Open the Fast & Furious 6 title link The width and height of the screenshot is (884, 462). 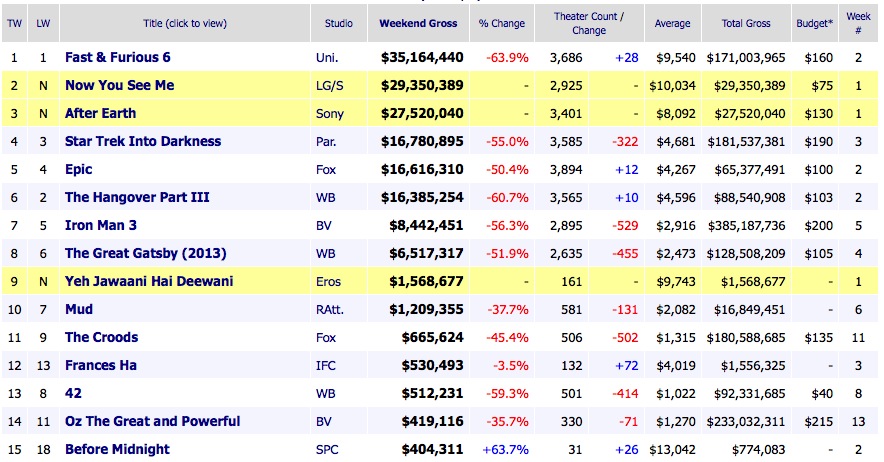point(117,58)
